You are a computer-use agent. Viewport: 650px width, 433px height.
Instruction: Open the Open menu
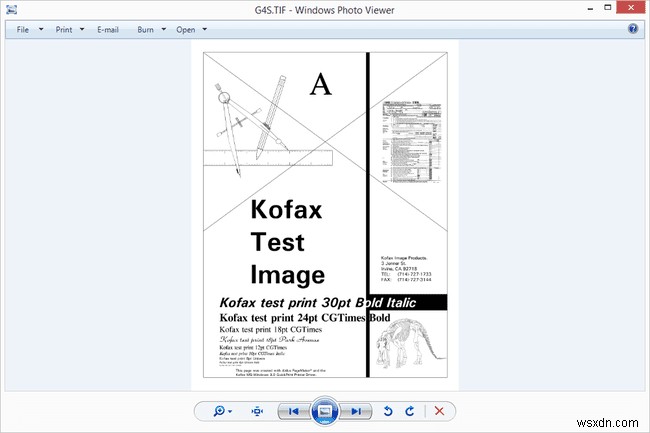tap(185, 30)
